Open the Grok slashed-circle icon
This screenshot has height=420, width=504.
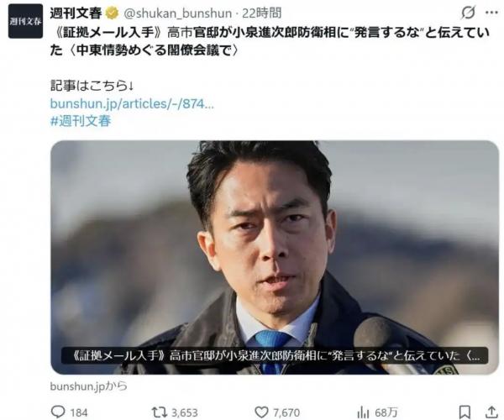coord(469,13)
